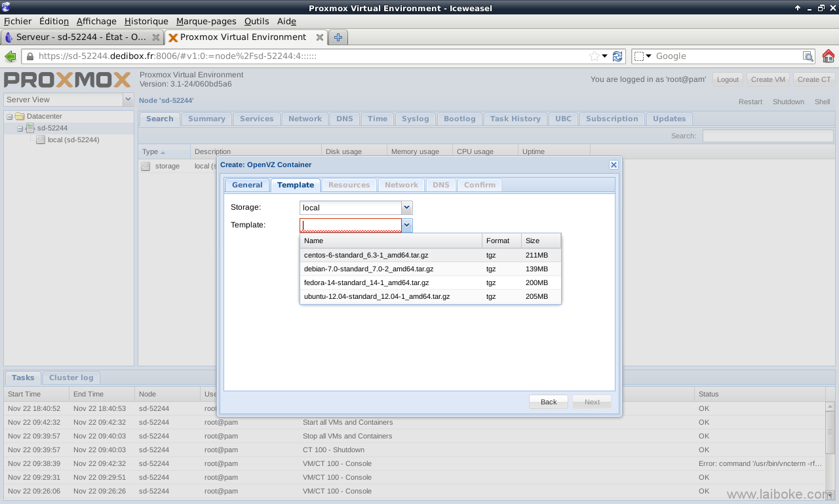
Task: Select 'CT 100 - Shutdown' task row
Action: tap(414, 450)
